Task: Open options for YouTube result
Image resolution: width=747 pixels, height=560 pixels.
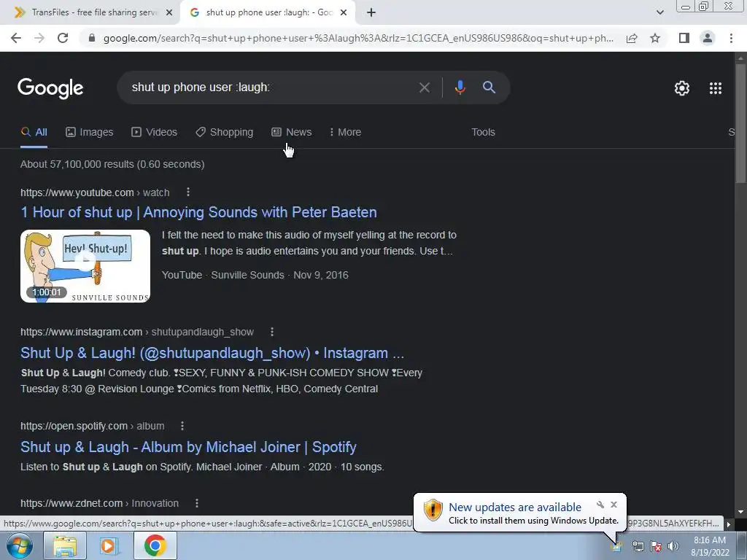Action: [188, 192]
